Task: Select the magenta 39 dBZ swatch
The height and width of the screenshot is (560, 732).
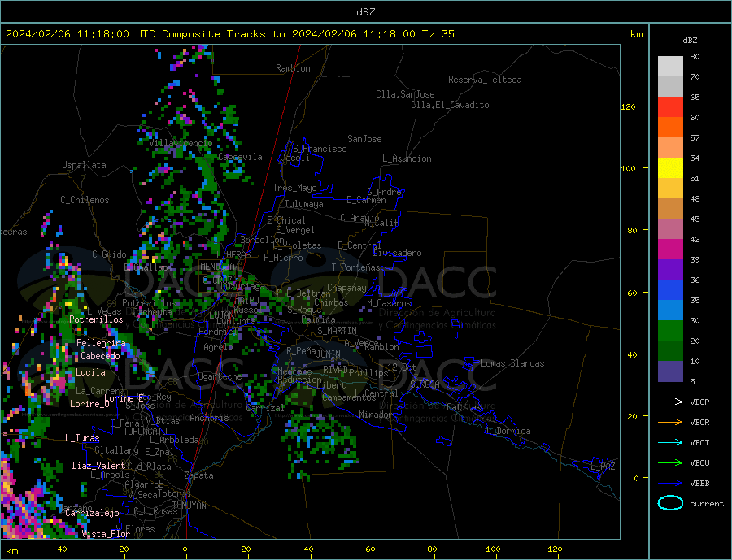Action: [x=670, y=250]
